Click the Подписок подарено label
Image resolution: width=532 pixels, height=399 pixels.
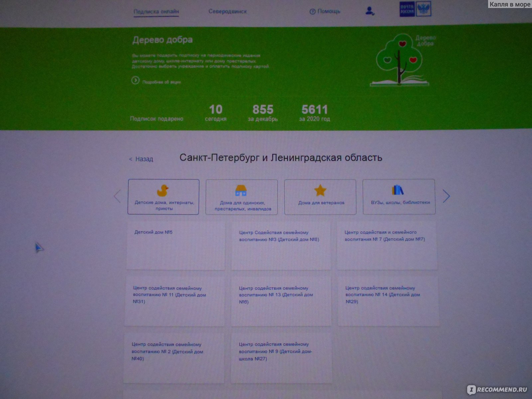click(x=157, y=119)
